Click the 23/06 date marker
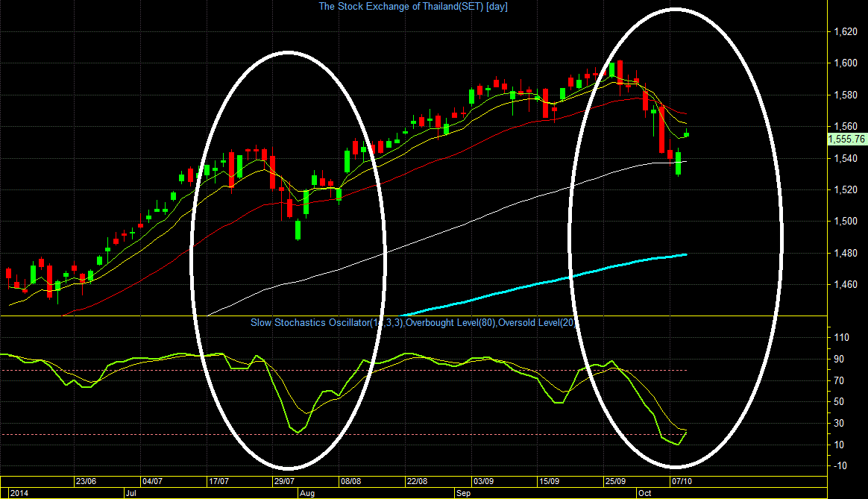 pos(86,481)
